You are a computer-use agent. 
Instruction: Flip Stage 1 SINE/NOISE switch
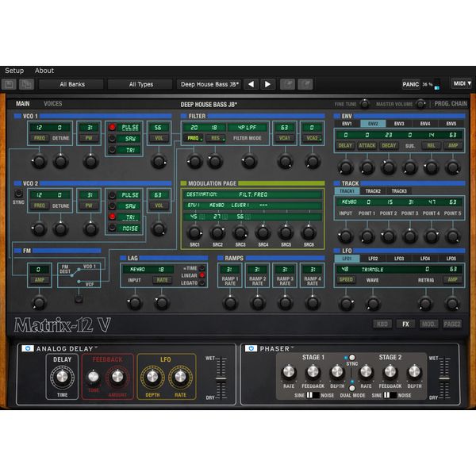tap(313, 395)
